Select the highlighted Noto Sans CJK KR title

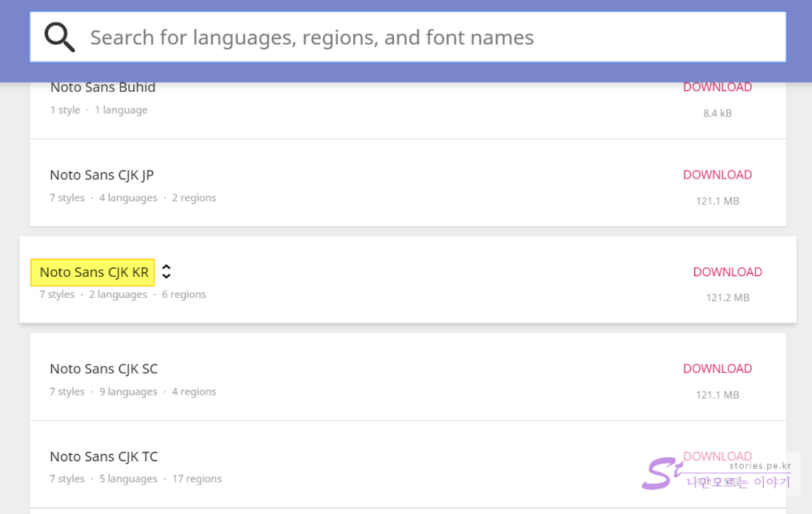[94, 272]
